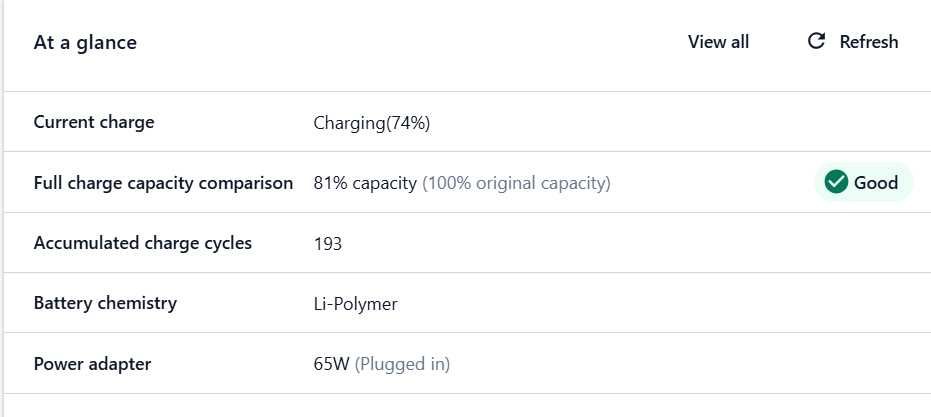Click the 81% capacity value text
This screenshot has width=931, height=417.
click(365, 183)
